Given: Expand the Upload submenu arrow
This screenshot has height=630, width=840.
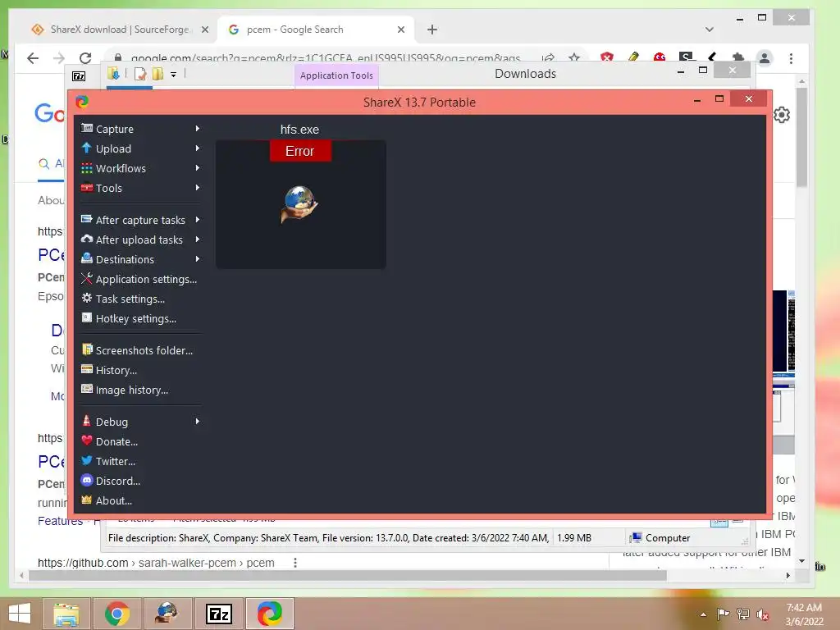Looking at the screenshot, I should (x=198, y=148).
